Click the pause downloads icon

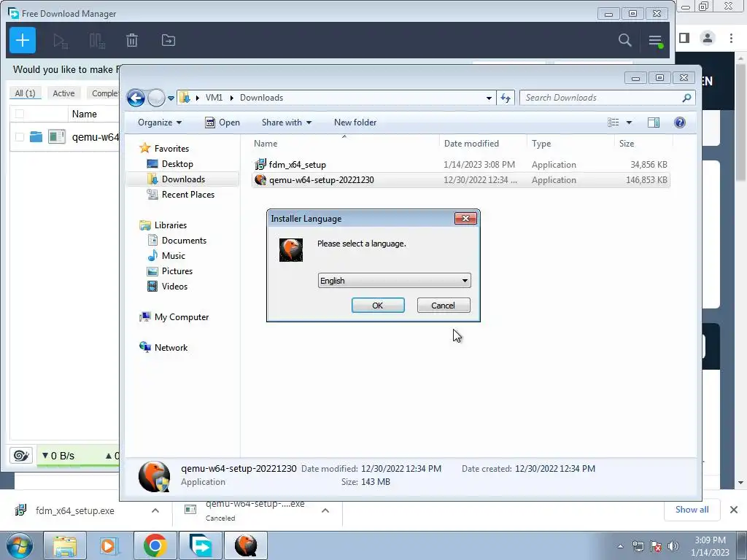point(97,41)
